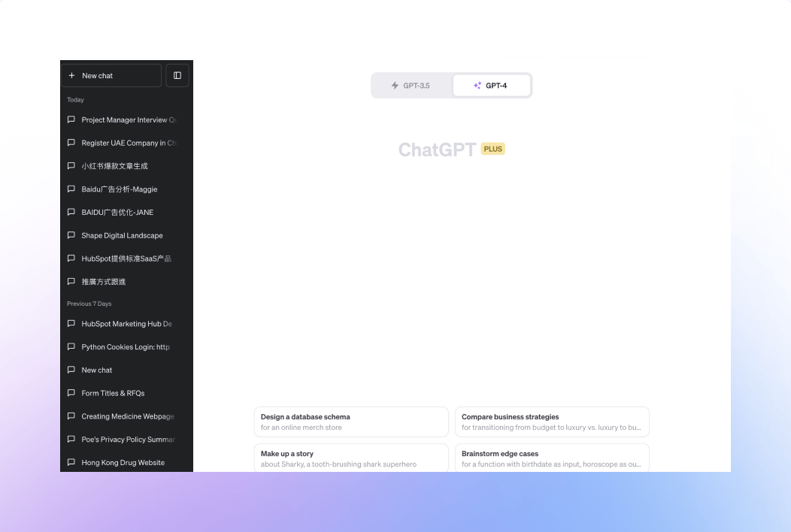
Task: Select the GPT-4 model option
Action: (492, 86)
